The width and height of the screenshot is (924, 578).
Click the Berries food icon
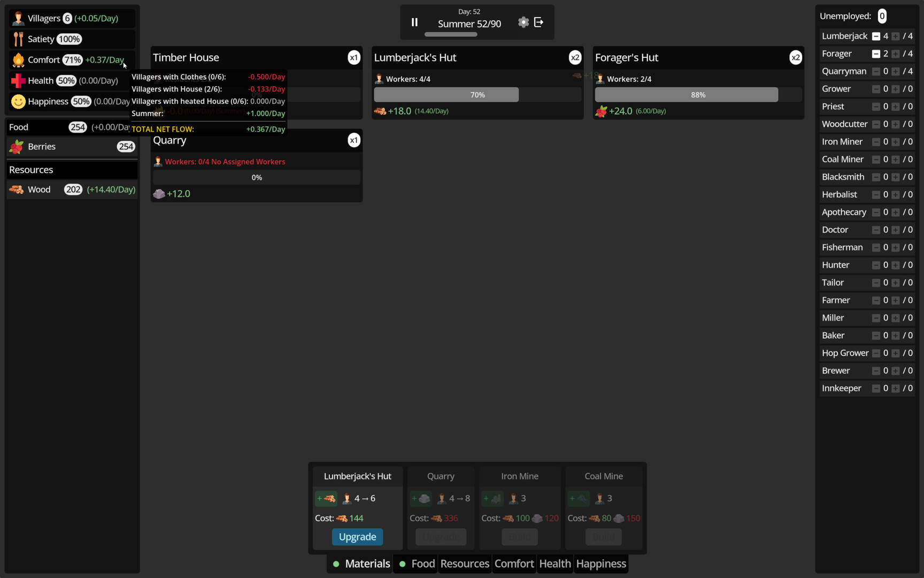(17, 147)
